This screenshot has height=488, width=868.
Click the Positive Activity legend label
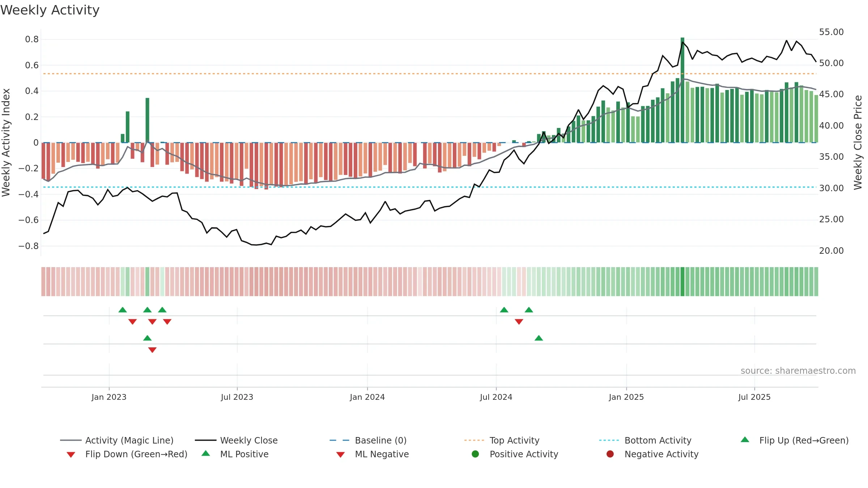point(524,454)
